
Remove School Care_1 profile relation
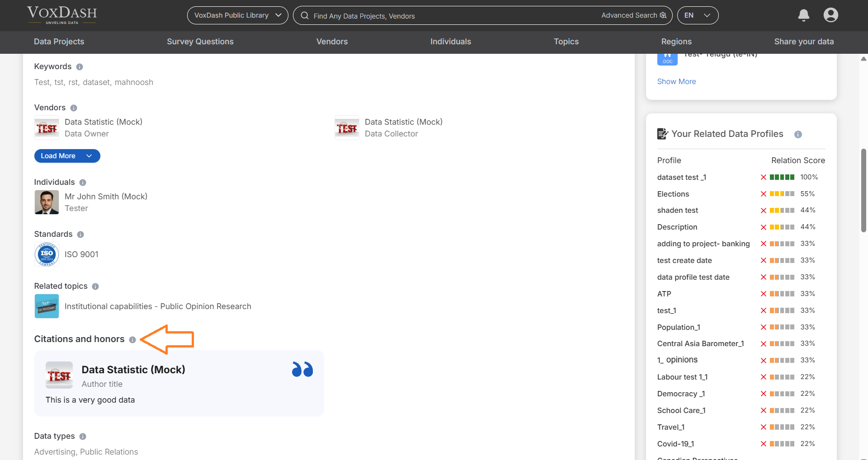764,410
